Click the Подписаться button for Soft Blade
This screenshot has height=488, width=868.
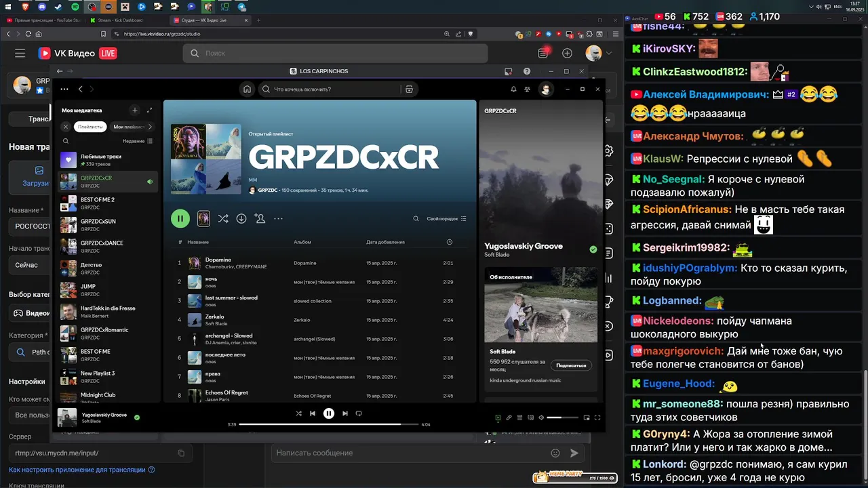pyautogui.click(x=571, y=365)
